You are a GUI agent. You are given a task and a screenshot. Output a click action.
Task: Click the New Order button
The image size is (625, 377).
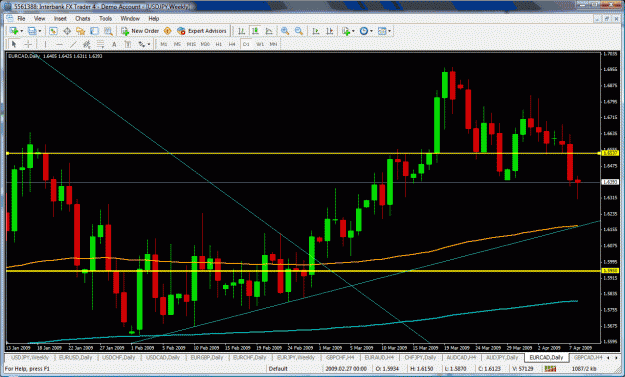click(140, 31)
